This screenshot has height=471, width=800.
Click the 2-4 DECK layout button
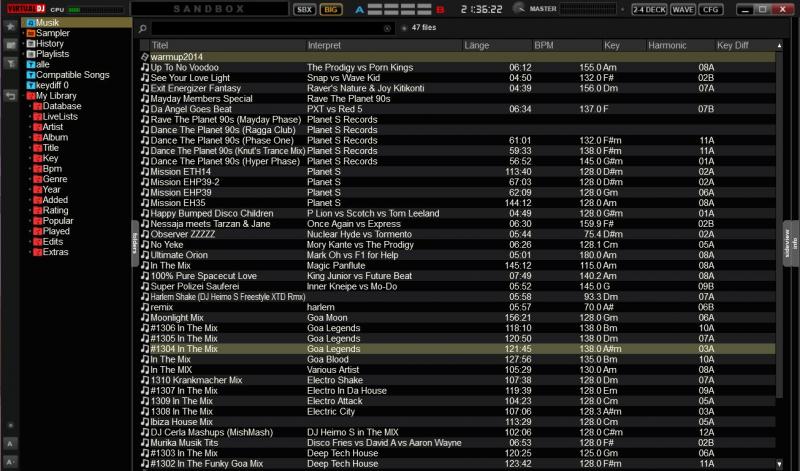click(648, 9)
